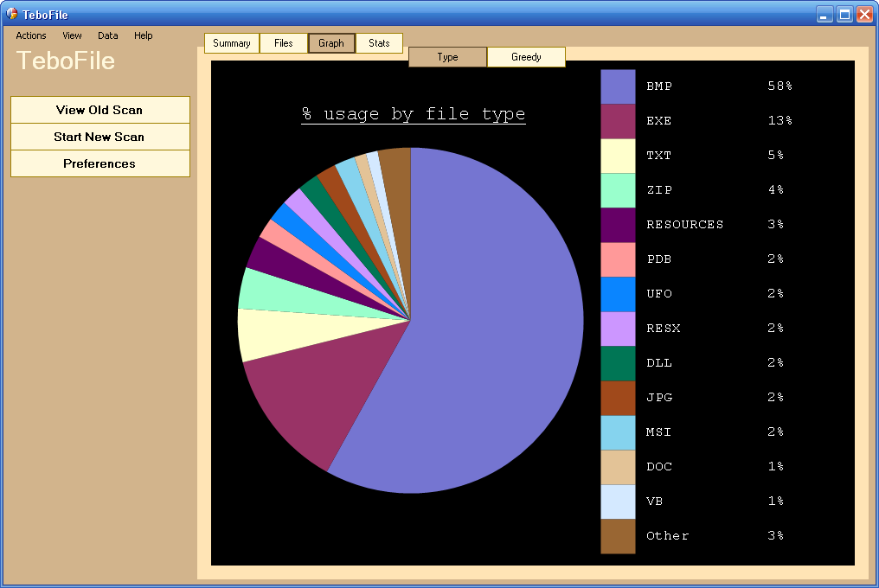Click the RESX legend color swatch
Screen dimensions: 879x588
point(618,329)
